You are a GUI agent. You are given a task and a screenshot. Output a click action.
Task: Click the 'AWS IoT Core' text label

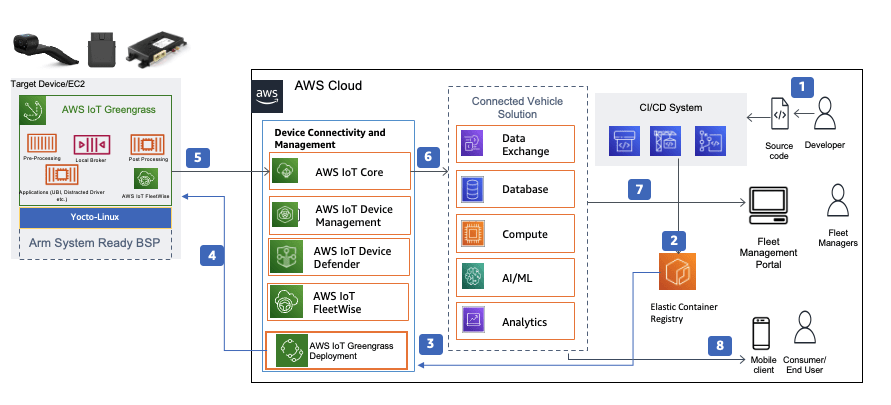(x=349, y=172)
